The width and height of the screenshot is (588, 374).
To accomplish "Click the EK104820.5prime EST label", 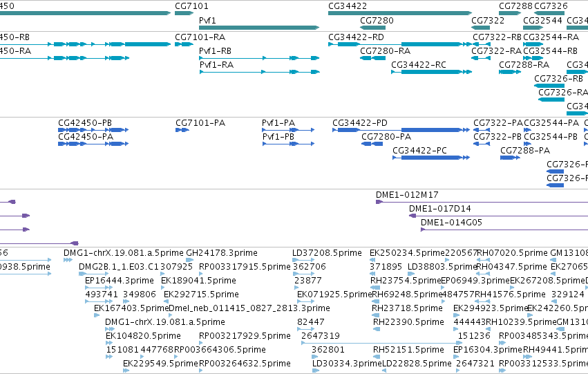I will coord(143,336).
